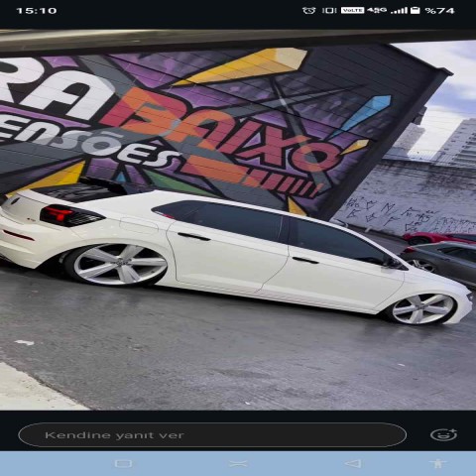Tap the recent apps square button
The image size is (476, 476).
123,463
